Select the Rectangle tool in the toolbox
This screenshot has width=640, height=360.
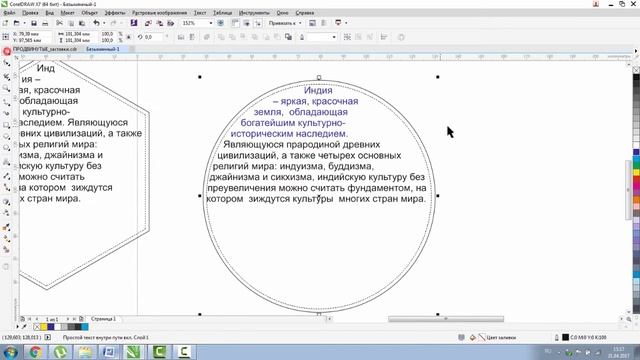point(7,125)
